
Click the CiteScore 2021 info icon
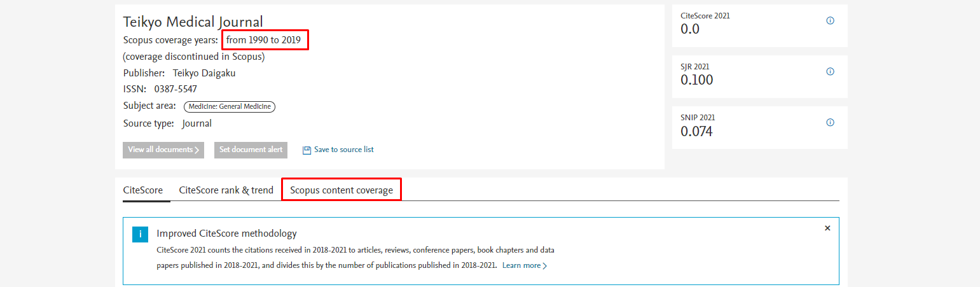830,20
